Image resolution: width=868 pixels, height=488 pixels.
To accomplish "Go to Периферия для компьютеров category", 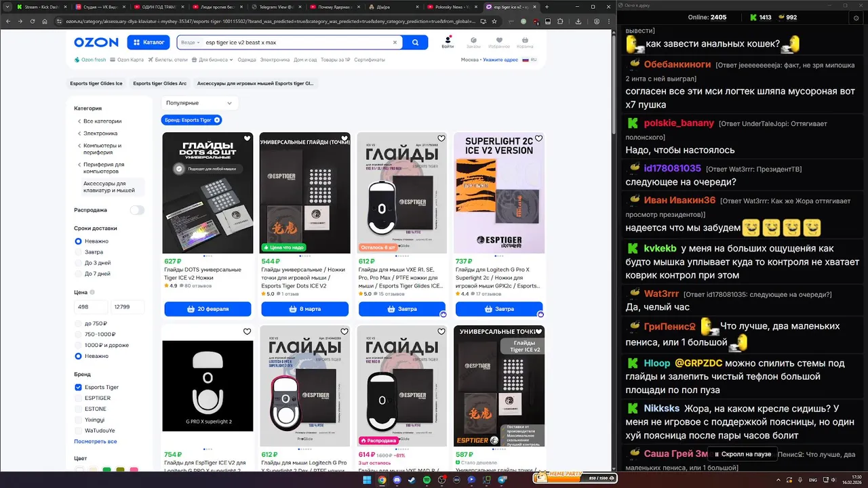I will pyautogui.click(x=104, y=167).
